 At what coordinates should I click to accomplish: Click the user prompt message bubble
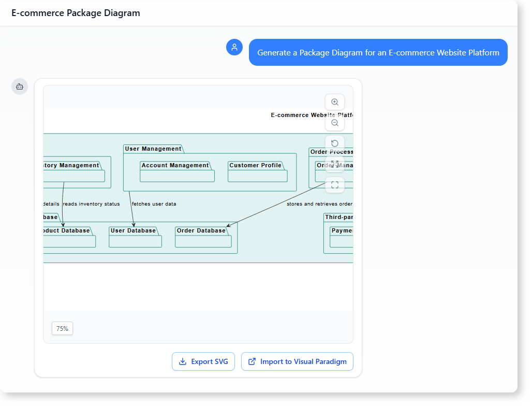coord(378,52)
